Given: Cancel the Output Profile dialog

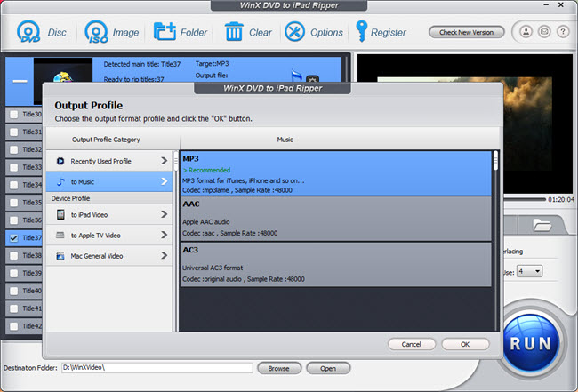Looking at the screenshot, I should [x=412, y=344].
